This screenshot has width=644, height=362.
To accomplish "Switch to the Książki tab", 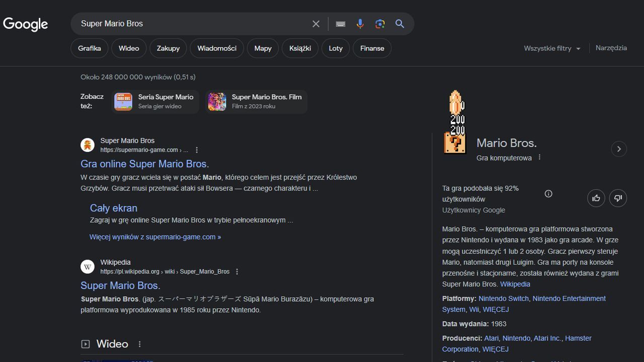I will click(300, 48).
